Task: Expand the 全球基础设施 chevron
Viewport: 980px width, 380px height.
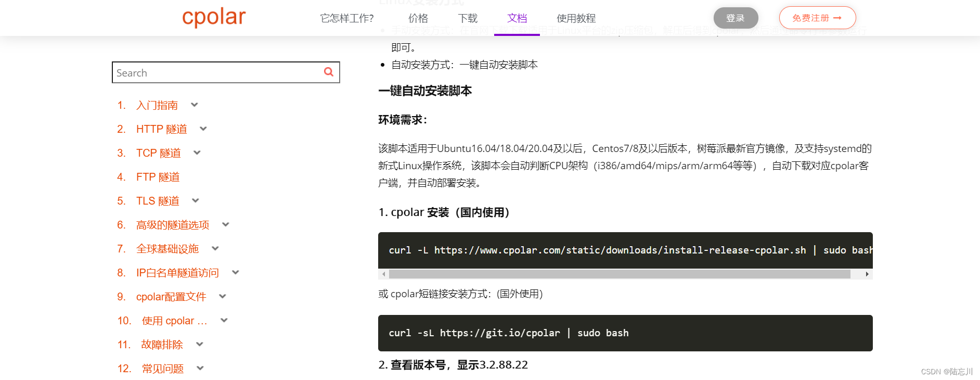Action: 215,248
